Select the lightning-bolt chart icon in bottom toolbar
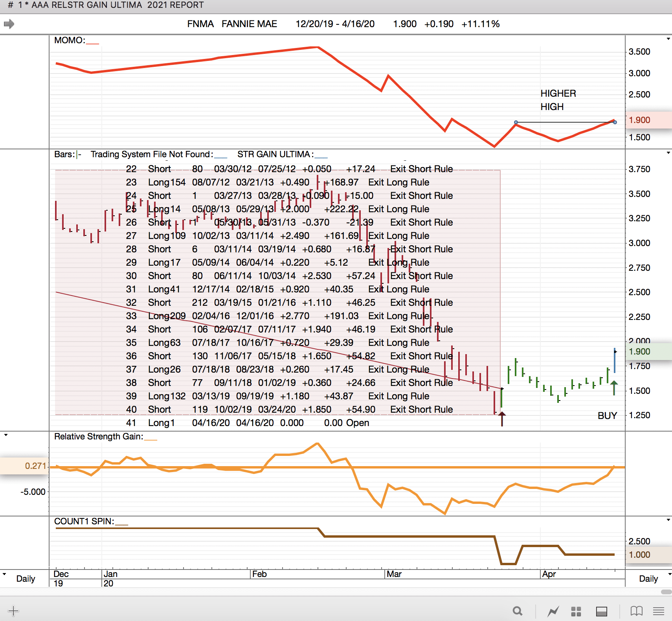Image resolution: width=672 pixels, height=621 pixels. 553,611
